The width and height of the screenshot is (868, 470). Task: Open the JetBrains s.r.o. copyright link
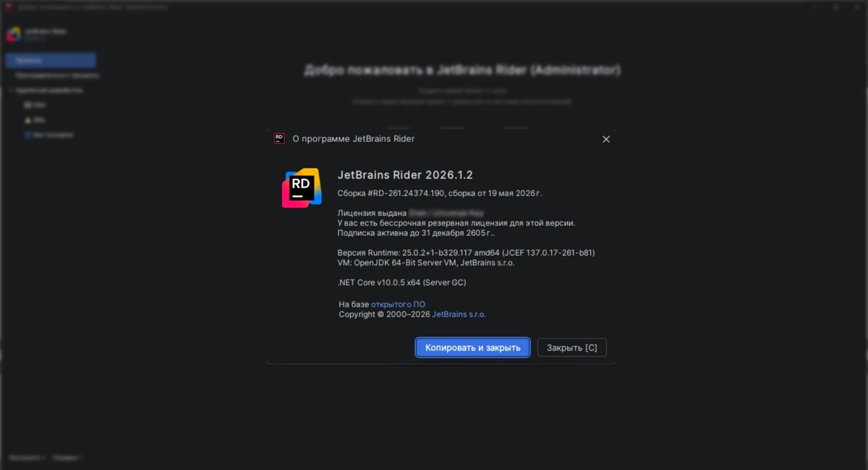(459, 315)
